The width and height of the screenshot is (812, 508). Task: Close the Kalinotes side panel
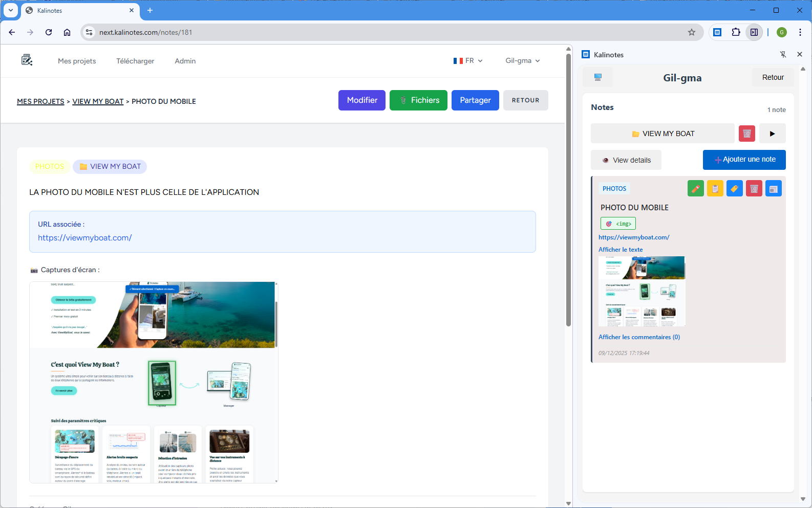point(800,54)
